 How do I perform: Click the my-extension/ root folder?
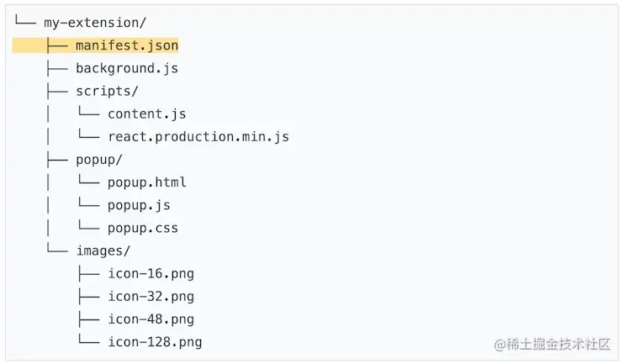coord(88,23)
